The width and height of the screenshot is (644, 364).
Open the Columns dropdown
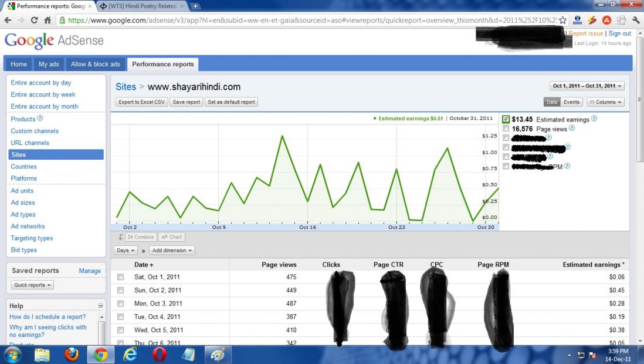point(605,102)
